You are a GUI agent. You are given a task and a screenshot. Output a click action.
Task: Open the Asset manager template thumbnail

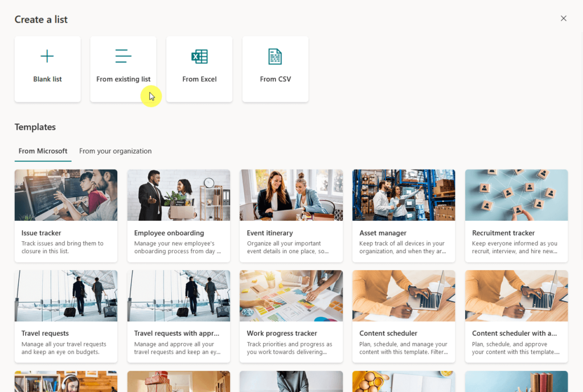404,195
